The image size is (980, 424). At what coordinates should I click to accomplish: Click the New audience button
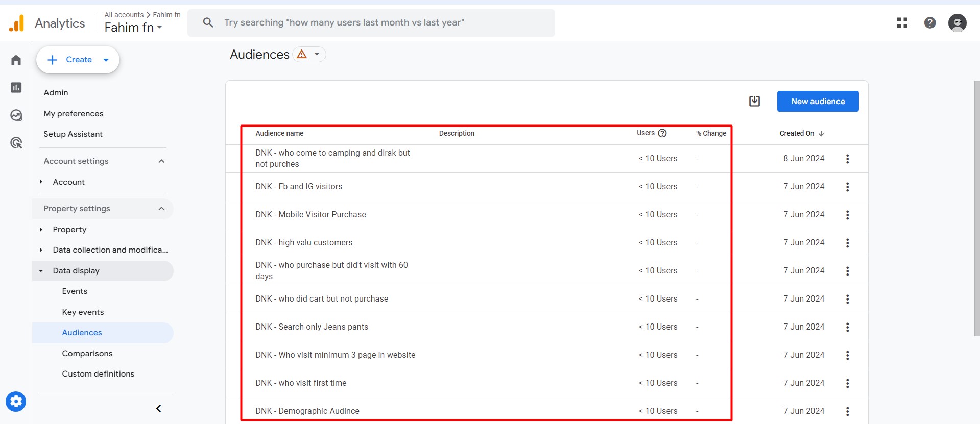[x=818, y=101]
